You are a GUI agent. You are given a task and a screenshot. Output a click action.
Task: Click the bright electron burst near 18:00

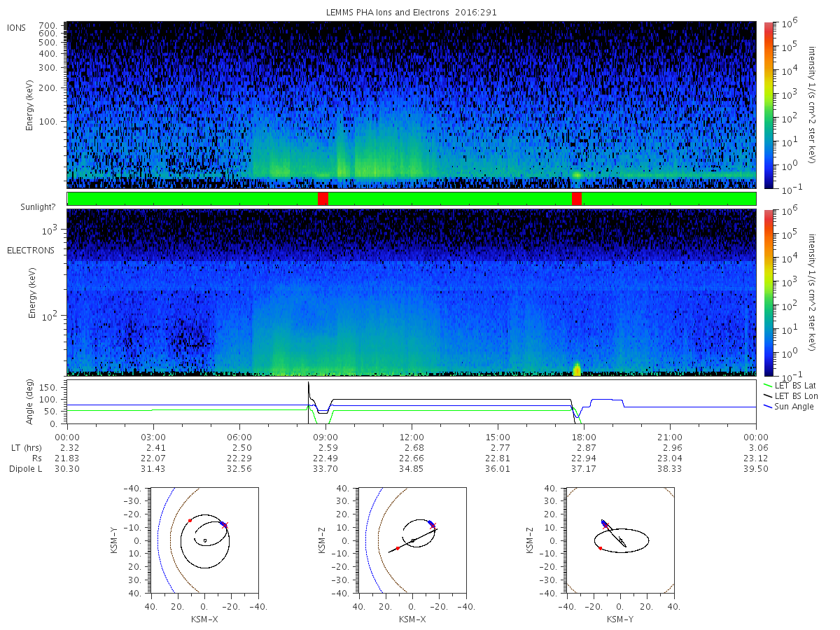pos(577,369)
